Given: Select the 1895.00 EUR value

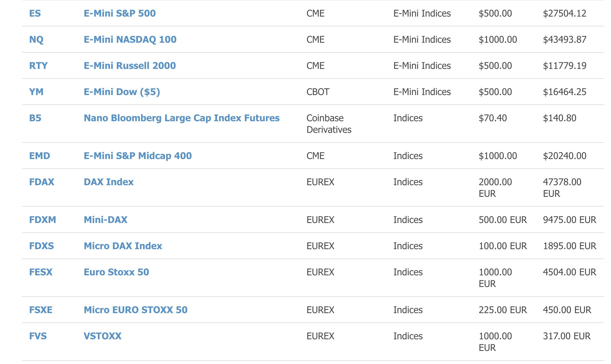Looking at the screenshot, I should (x=570, y=246).
